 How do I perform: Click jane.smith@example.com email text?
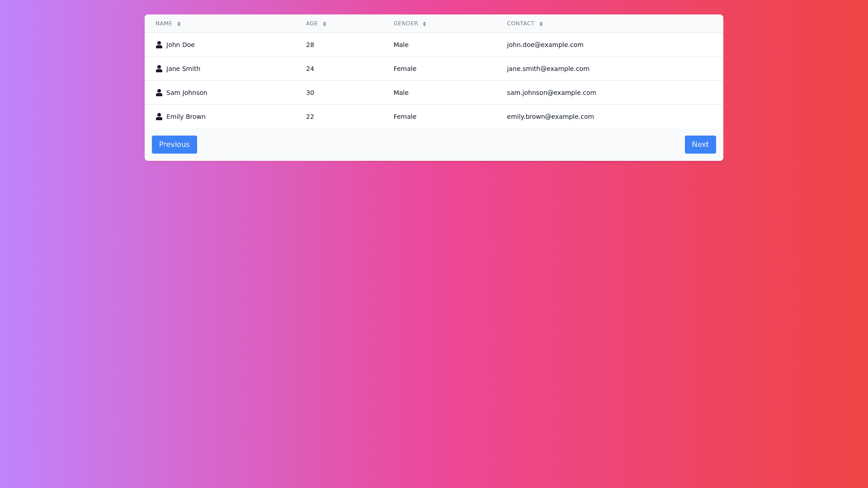548,69
